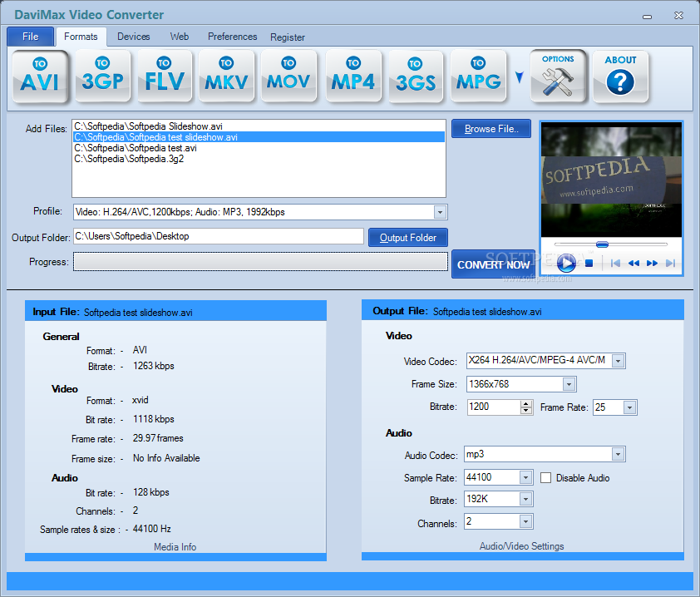Switch to the Formats tab
Image resolution: width=700 pixels, height=597 pixels.
(x=81, y=37)
